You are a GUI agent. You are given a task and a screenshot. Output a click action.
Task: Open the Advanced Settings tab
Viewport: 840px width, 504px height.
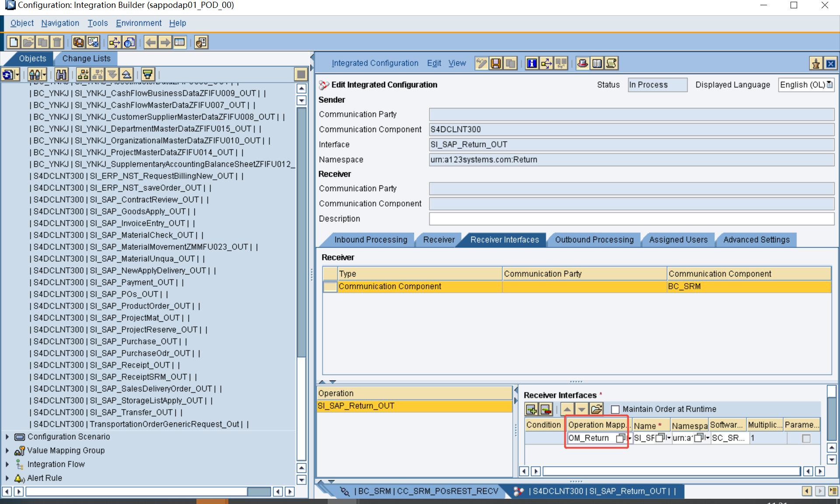point(756,240)
